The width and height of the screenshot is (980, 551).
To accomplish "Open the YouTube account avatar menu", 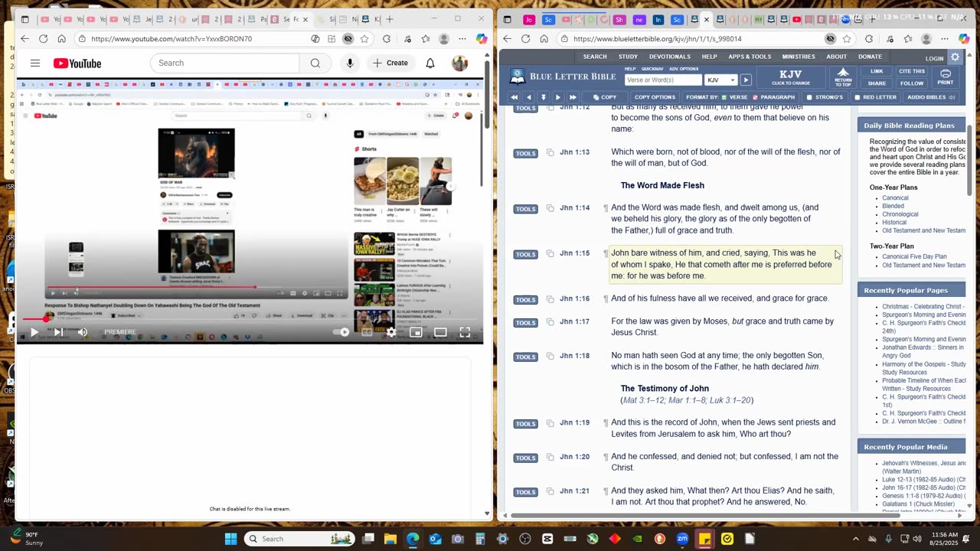I will [460, 64].
